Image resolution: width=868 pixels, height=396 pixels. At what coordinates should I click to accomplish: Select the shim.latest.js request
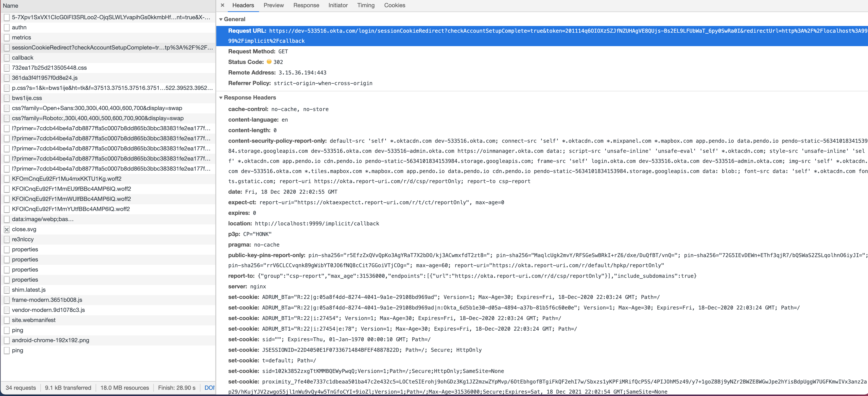coord(29,290)
